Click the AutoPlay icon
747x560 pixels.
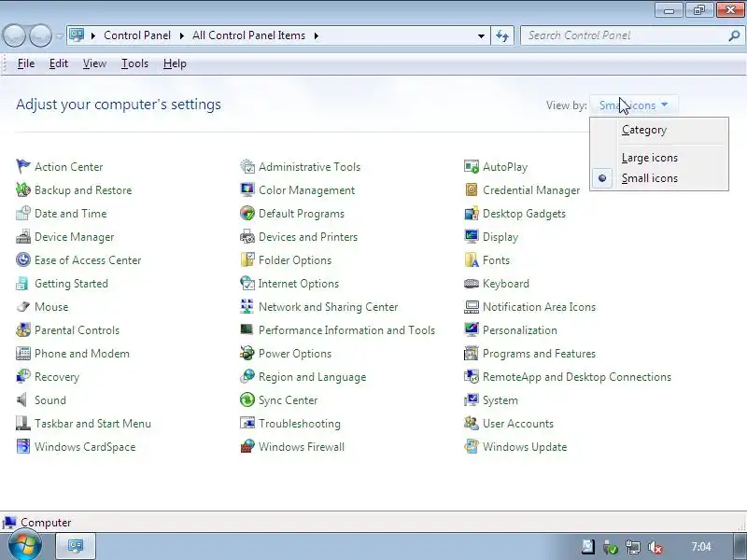(472, 166)
